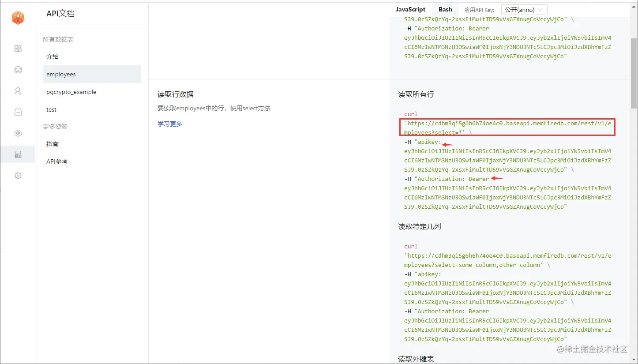This screenshot has width=638, height=364.
Task: Click the 所有数据表 section label
Action: coord(58,39)
